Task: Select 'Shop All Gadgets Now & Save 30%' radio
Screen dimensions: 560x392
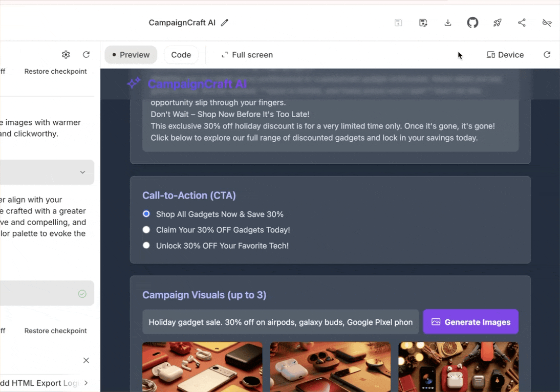Action: click(x=146, y=214)
